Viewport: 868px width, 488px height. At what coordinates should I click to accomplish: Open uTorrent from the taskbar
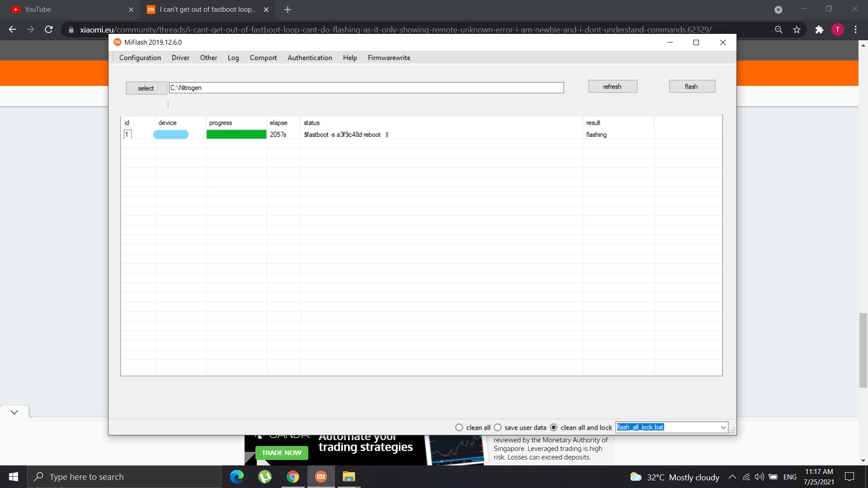(265, 477)
